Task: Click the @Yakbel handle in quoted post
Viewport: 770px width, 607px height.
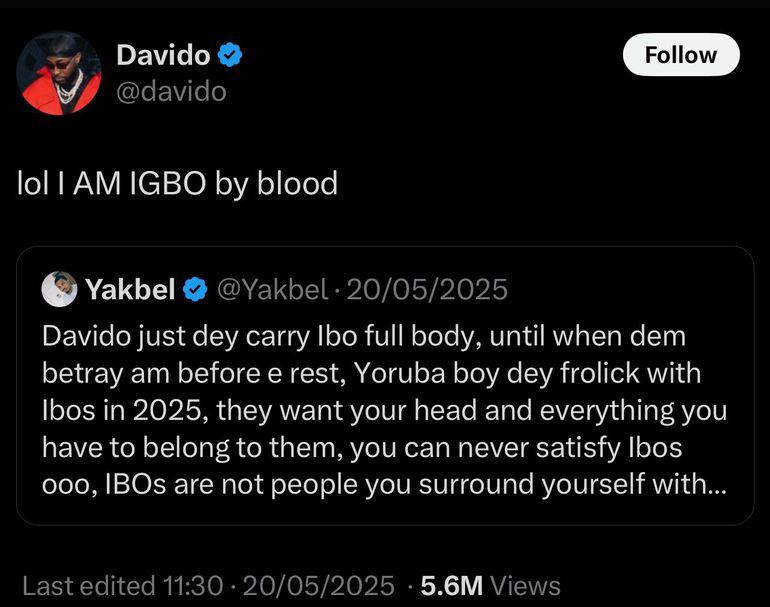Action: point(272,290)
